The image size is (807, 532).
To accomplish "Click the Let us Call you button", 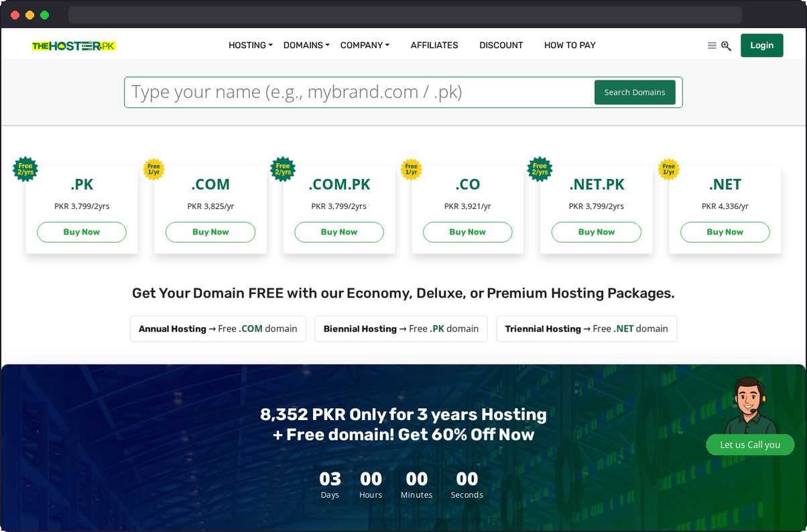I will [750, 444].
